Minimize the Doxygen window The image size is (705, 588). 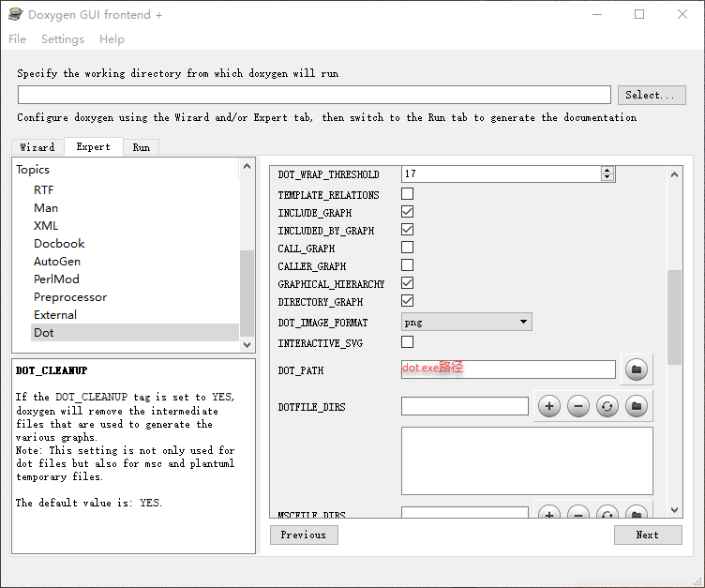(597, 14)
